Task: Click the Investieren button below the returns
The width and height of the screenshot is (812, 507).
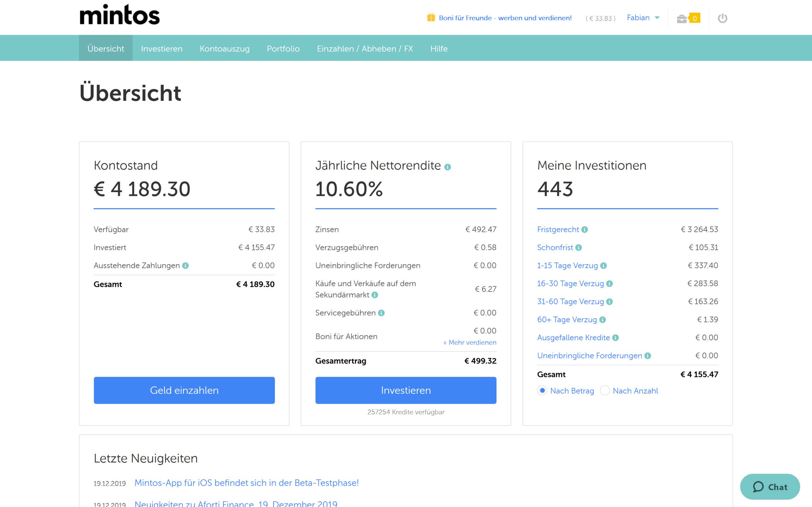Action: coord(405,390)
